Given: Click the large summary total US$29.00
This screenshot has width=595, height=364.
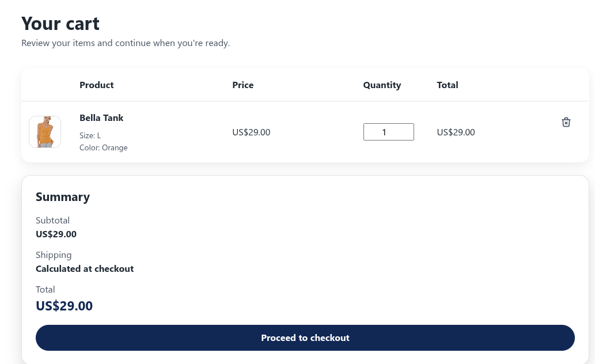Looking at the screenshot, I should (x=64, y=306).
